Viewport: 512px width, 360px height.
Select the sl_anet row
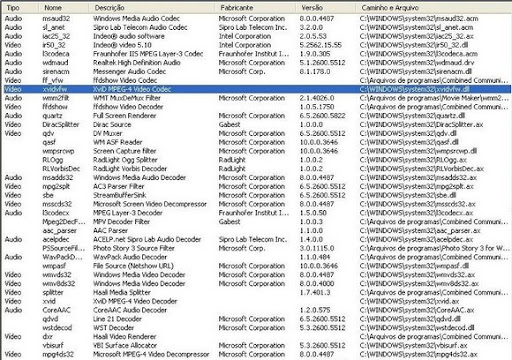pos(257,27)
